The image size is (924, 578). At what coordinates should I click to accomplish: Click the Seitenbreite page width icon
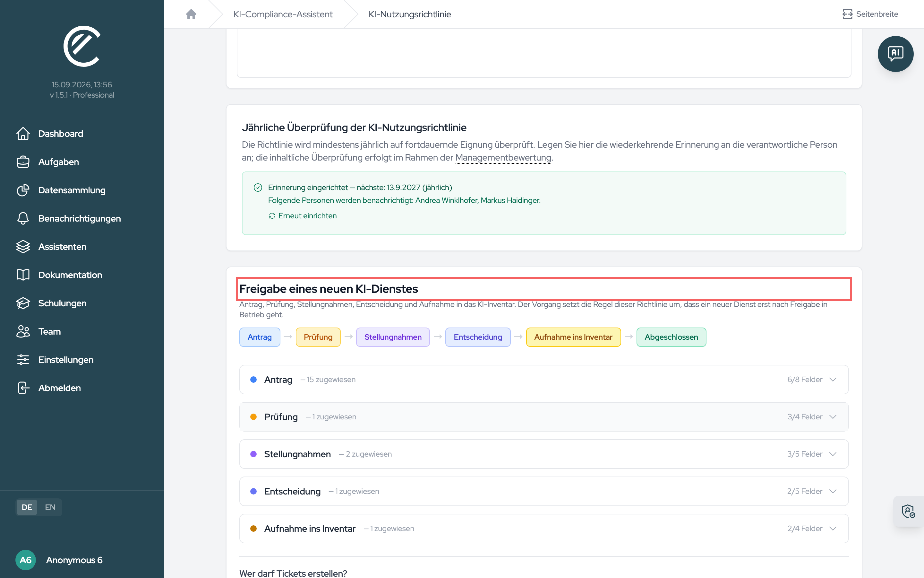coord(847,14)
